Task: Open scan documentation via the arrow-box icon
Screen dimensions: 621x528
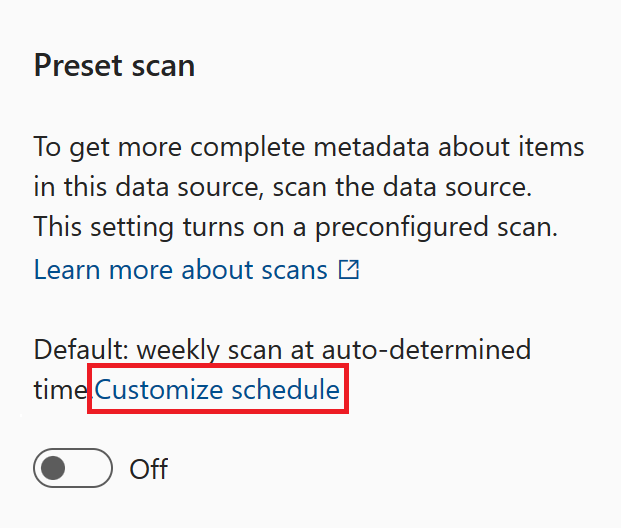Action: 349,269
